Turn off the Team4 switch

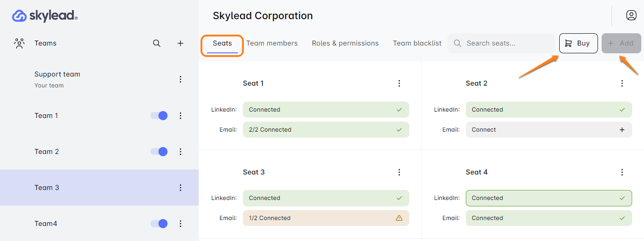[159, 224]
